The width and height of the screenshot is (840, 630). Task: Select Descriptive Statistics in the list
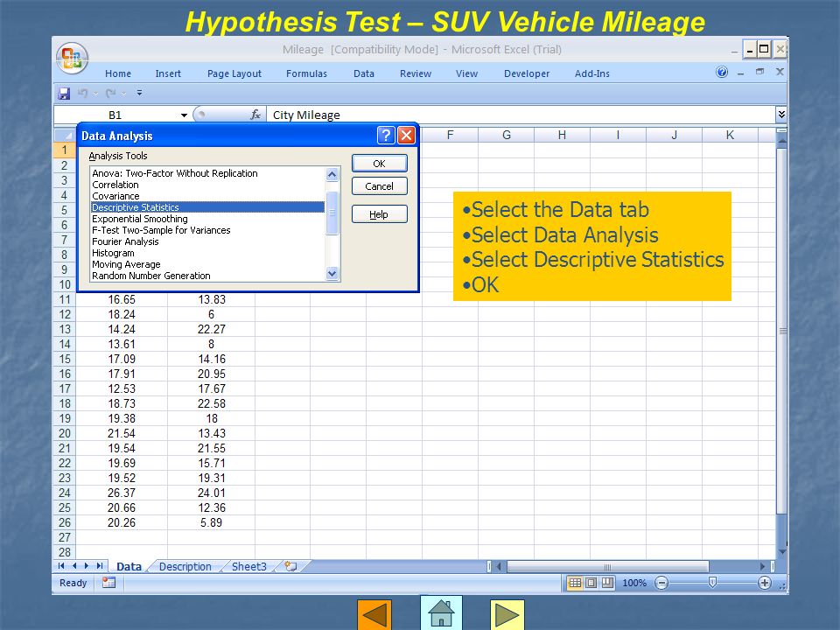208,207
